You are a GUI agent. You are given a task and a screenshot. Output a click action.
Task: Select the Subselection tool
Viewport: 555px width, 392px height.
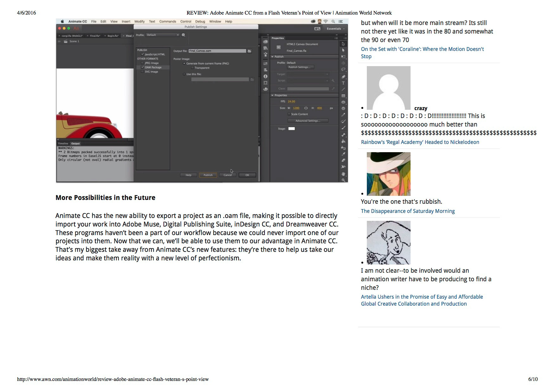click(x=343, y=50)
